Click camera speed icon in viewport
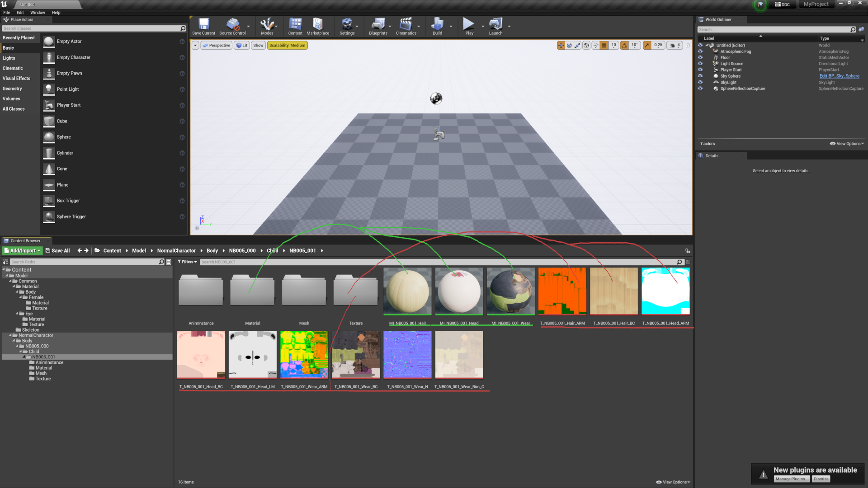 [672, 45]
